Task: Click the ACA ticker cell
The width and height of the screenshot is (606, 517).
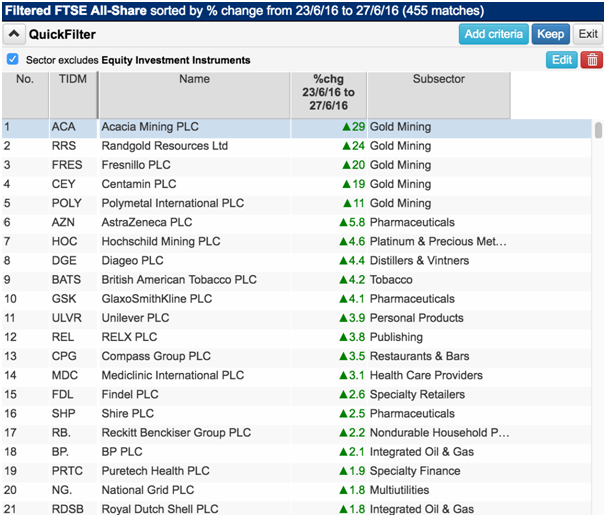Action: 64,127
